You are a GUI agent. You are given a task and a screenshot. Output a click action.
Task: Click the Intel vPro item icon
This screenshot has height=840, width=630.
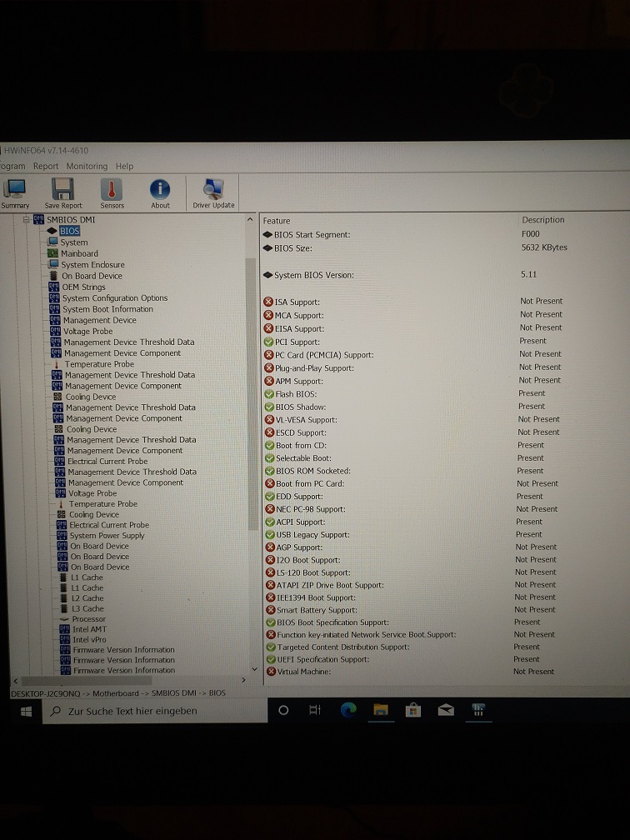(x=65, y=639)
